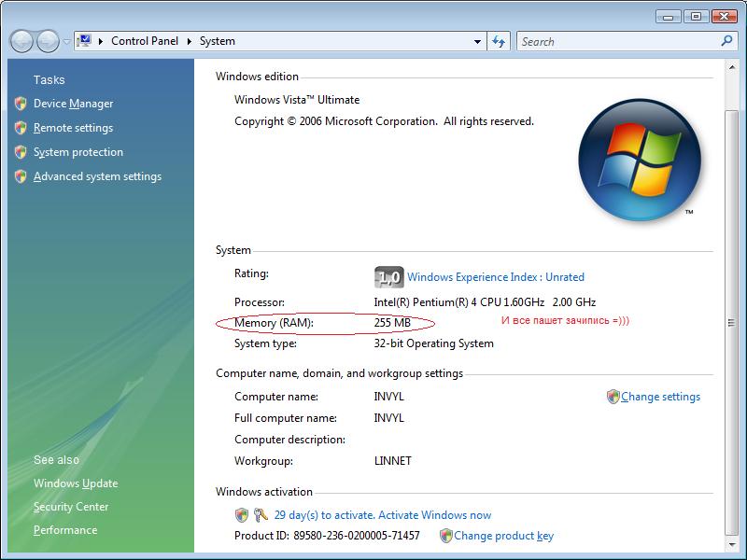Image resolution: width=747 pixels, height=560 pixels.
Task: Open System protection task link
Action: [x=78, y=152]
